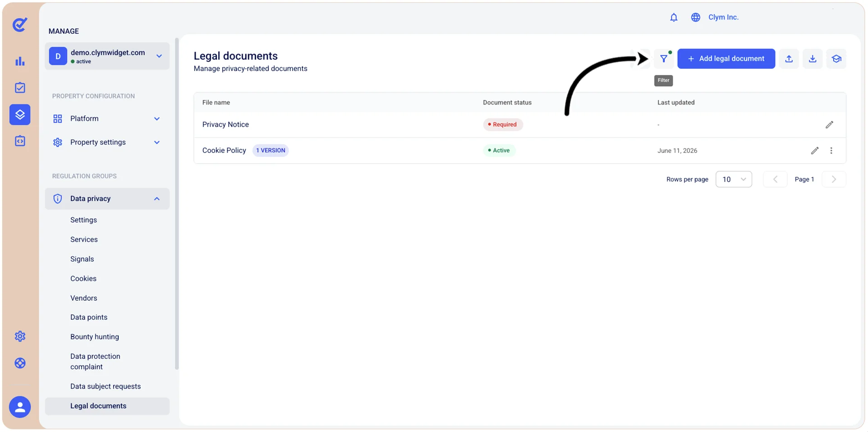Open the graduation cap tutorial icon
The image size is (868, 432).
(836, 59)
